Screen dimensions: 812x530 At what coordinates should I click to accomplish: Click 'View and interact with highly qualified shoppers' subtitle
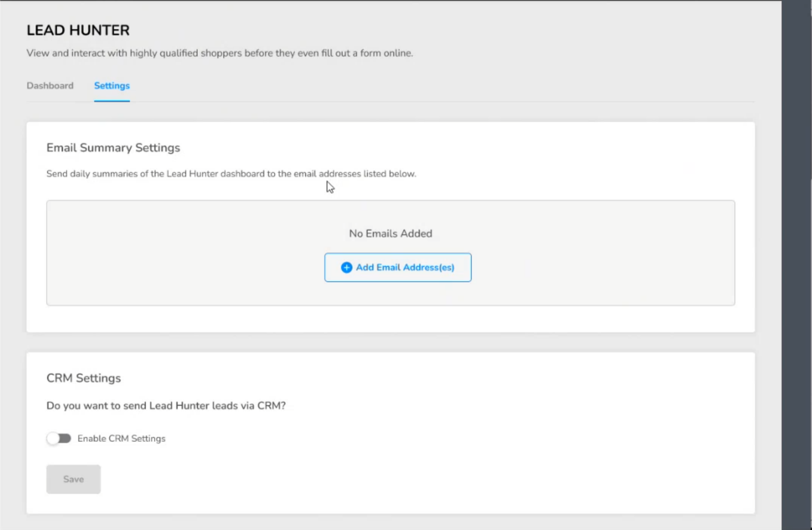(x=220, y=53)
